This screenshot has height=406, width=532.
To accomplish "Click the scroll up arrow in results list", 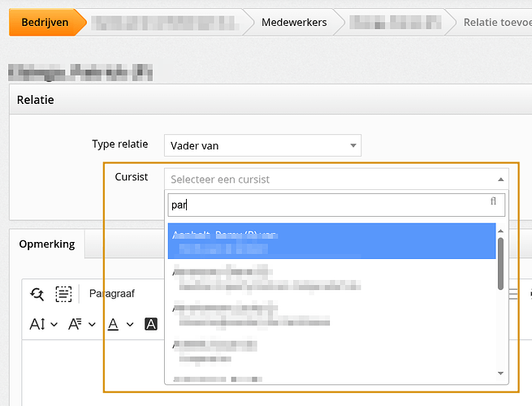I will 501,230.
